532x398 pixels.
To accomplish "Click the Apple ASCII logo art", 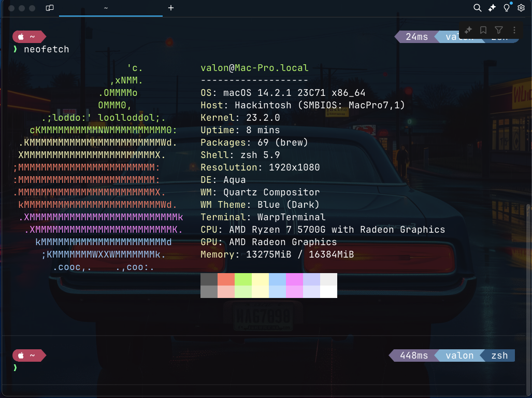I will point(98,167).
